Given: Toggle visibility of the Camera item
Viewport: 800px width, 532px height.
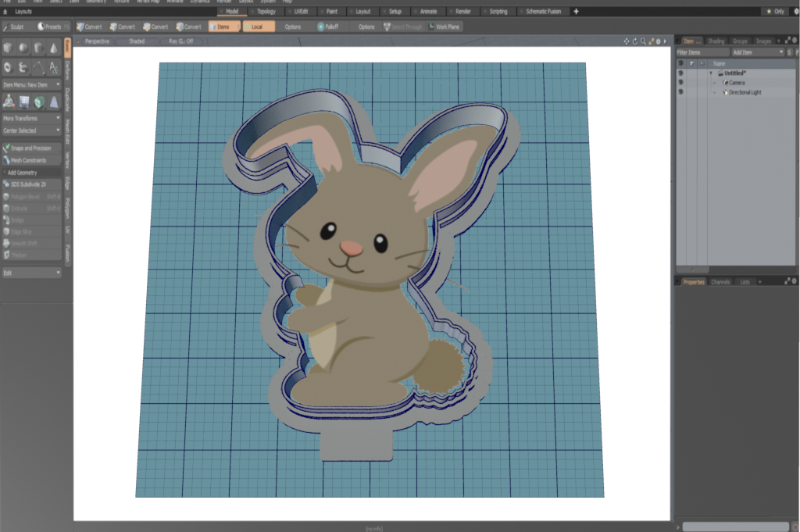Looking at the screenshot, I should (680, 82).
